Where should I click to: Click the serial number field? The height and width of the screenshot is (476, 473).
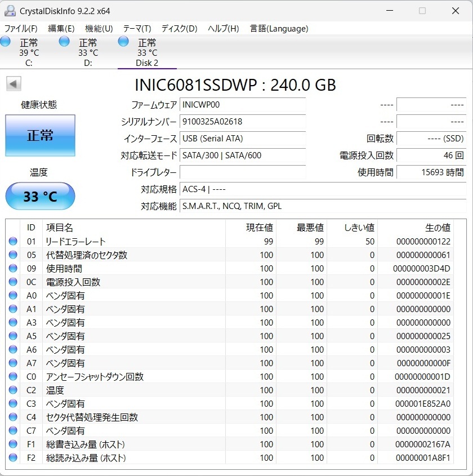click(242, 122)
